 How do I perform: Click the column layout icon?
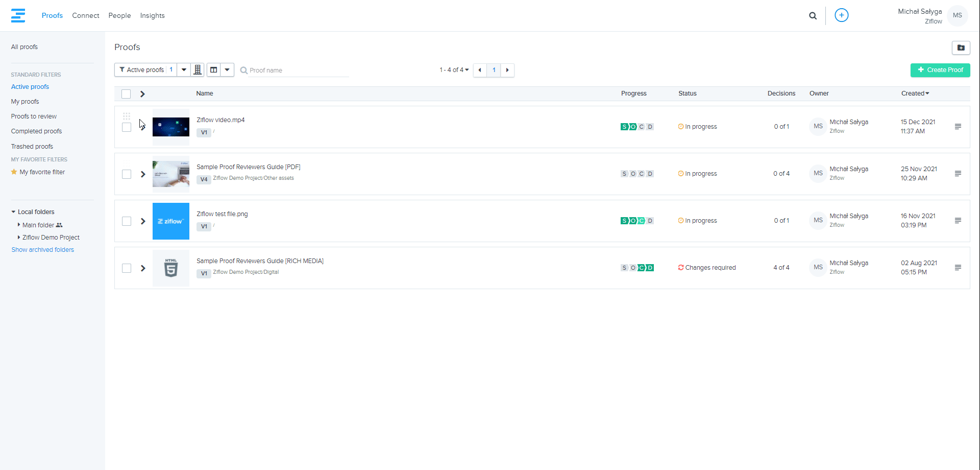pos(214,70)
